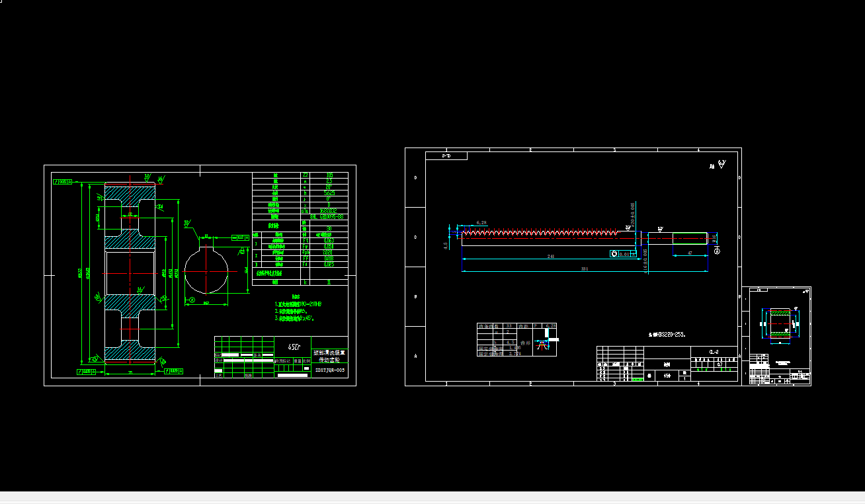Image resolution: width=865 pixels, height=504 pixels.
Task: Pick the 3HL GB10095-88 table cell
Action: coord(327,216)
